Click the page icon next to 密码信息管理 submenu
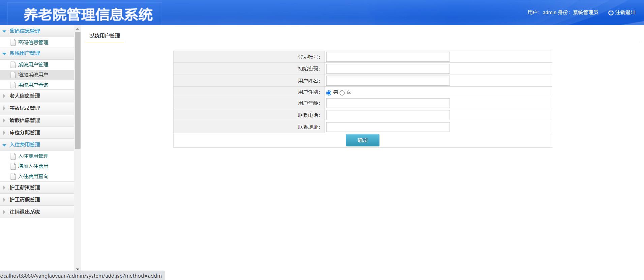This screenshot has width=644, height=280. [x=13, y=42]
